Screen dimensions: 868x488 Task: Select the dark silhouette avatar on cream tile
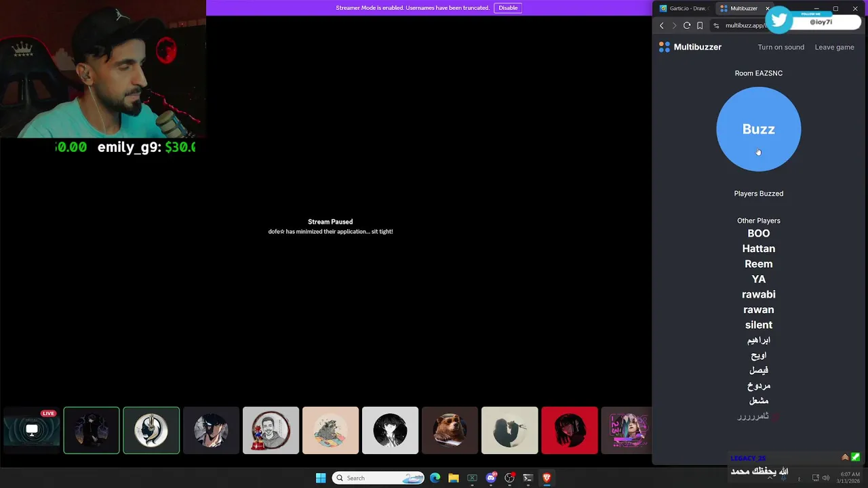click(x=509, y=430)
